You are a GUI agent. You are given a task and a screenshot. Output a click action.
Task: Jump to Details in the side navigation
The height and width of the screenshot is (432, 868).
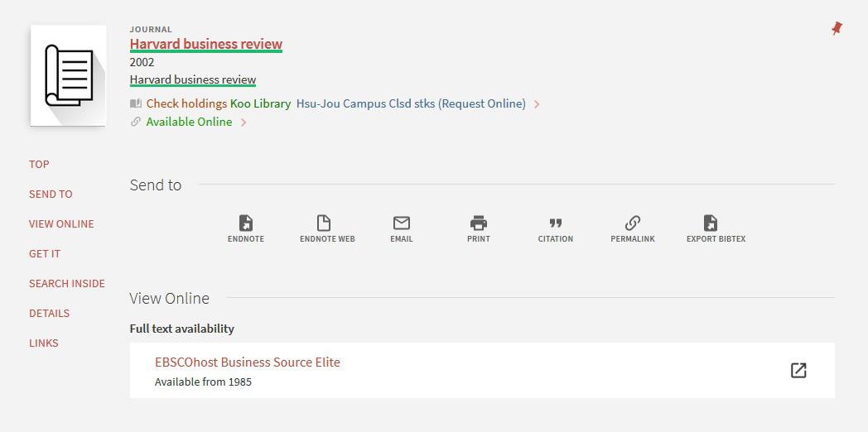pyautogui.click(x=49, y=313)
